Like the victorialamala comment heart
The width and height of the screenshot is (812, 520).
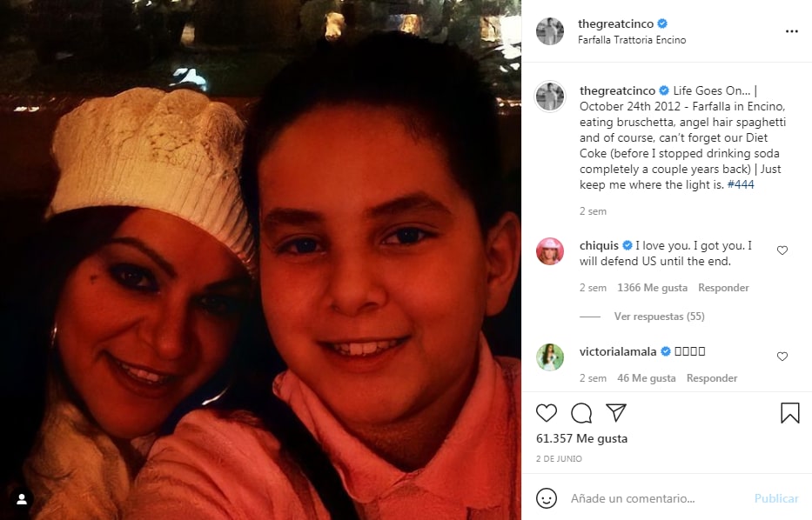click(782, 357)
